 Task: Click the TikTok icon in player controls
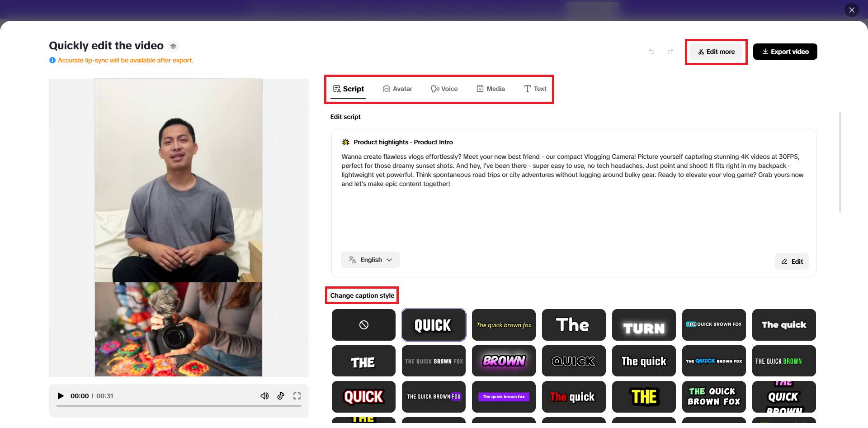pyautogui.click(x=281, y=396)
